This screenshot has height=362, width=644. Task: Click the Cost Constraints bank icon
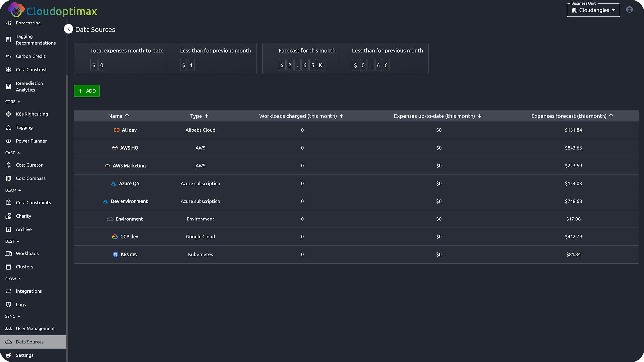(8, 203)
